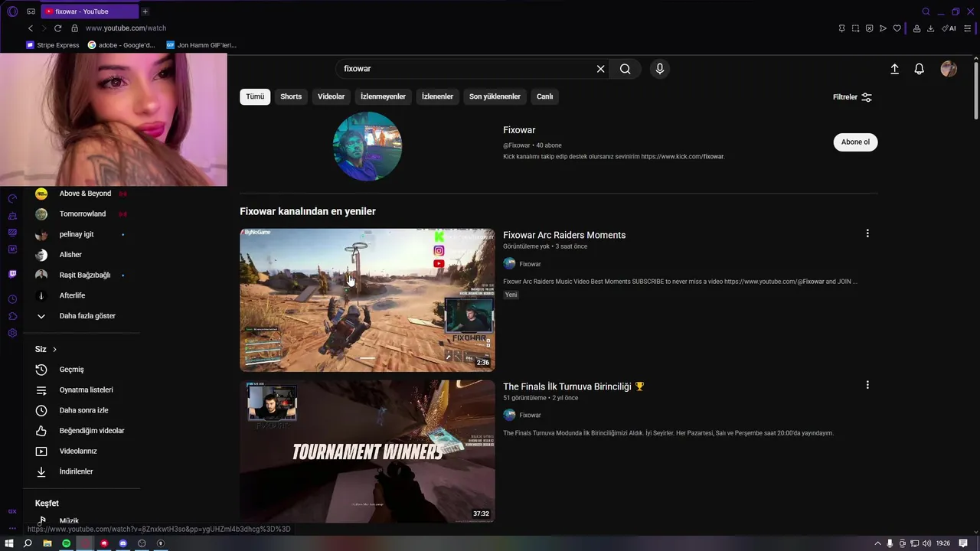The height and width of the screenshot is (551, 980).
Task: Open the Jon Hamm GIF bookmark
Action: (x=201, y=45)
